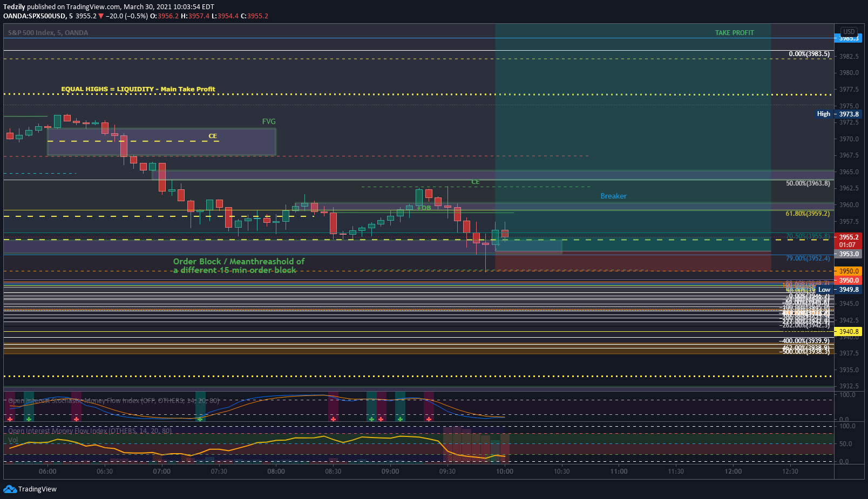Click the 50.00%(3963.8) fib level label
Image resolution: width=868 pixels, height=499 pixels.
pyautogui.click(x=808, y=183)
